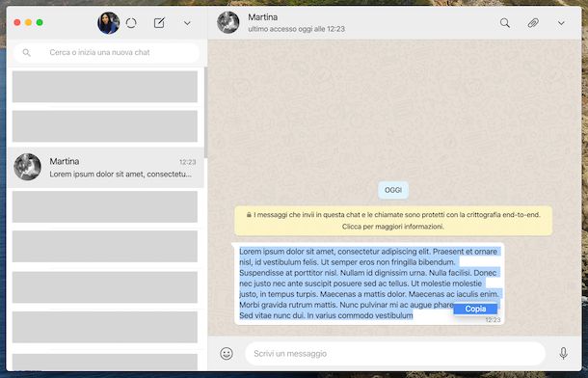Click magnifier icon in chat search box
This screenshot has height=378, width=588.
(26, 52)
